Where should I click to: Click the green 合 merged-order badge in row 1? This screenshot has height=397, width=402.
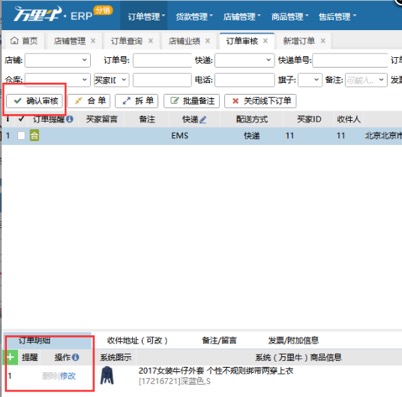34,135
